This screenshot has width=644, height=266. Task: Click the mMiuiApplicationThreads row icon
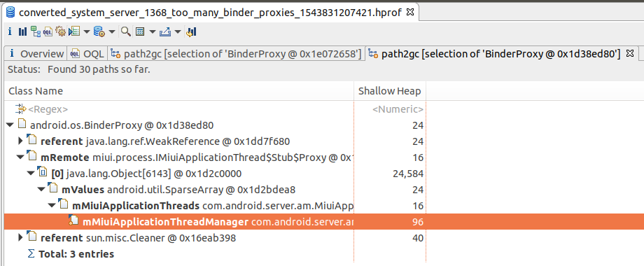click(64, 204)
